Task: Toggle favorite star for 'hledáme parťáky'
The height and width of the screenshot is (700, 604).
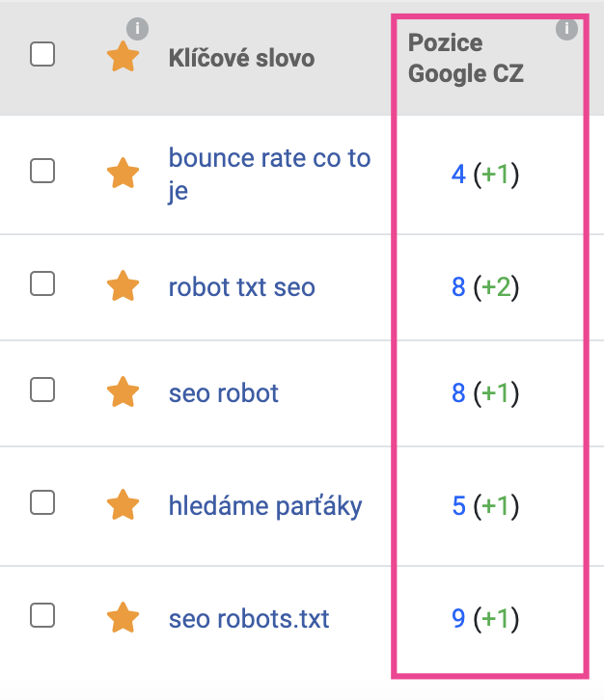Action: (x=123, y=504)
